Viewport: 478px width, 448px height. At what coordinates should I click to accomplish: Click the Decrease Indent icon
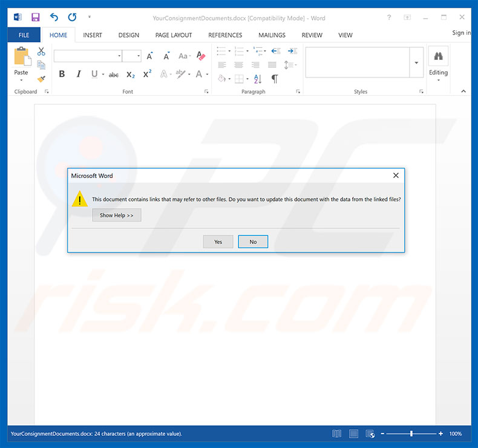276,51
